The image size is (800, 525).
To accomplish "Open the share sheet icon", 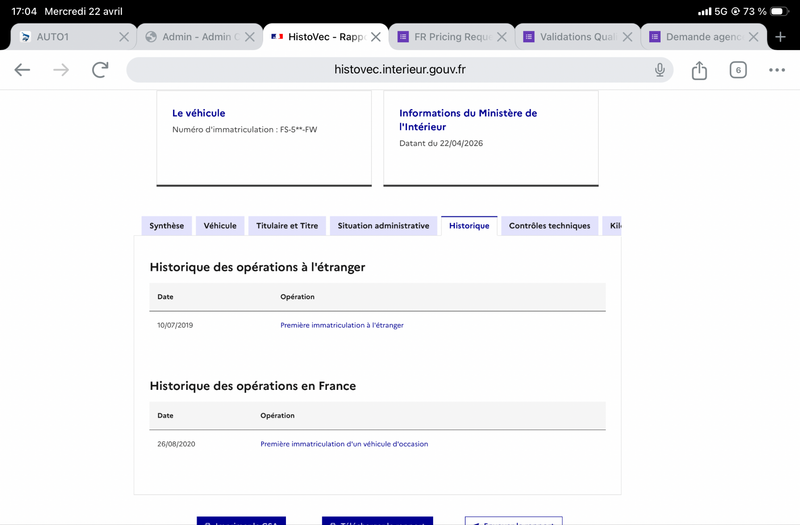I will (x=699, y=70).
